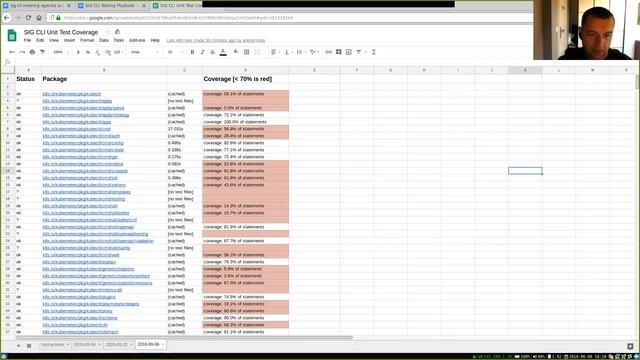The width and height of the screenshot is (640, 360).
Task: Open the Arial font dropdown
Action: pos(144,52)
